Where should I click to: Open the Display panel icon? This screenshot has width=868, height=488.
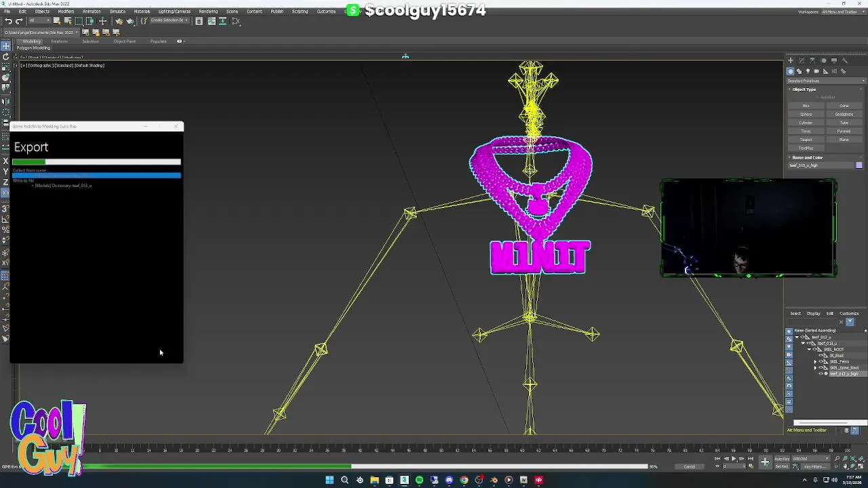(834, 60)
